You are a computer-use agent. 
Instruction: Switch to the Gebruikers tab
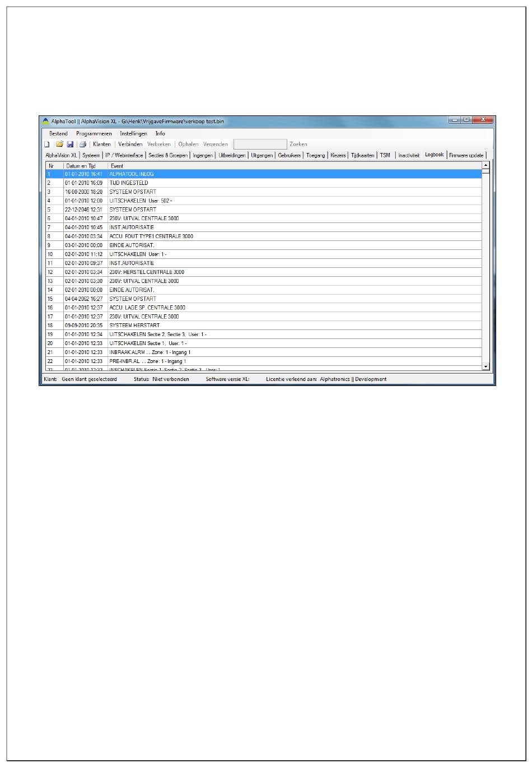tap(290, 155)
